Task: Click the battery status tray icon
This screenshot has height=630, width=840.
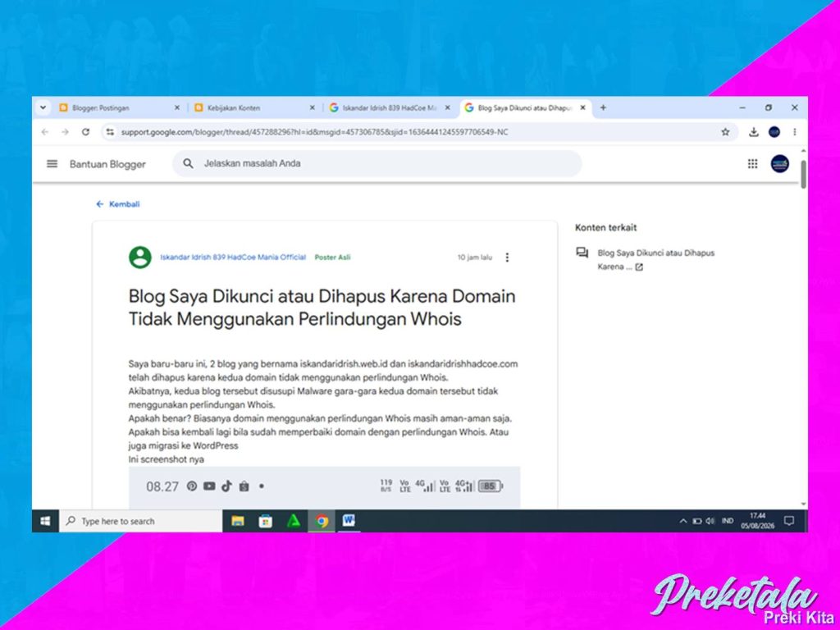Action: pos(697,521)
